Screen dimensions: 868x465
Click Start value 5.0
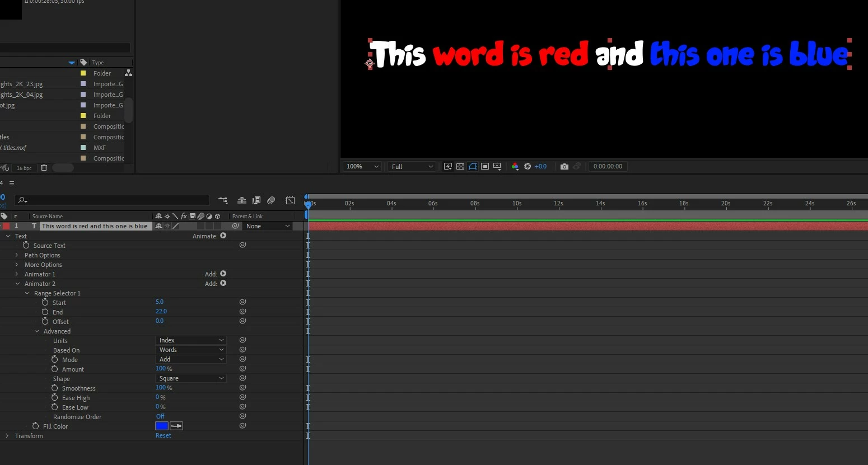coord(160,302)
